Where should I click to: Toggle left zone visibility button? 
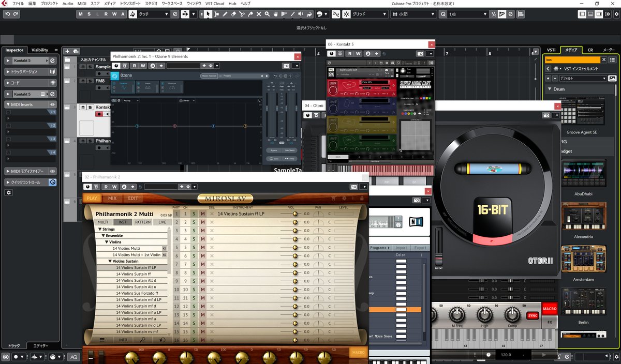click(582, 14)
